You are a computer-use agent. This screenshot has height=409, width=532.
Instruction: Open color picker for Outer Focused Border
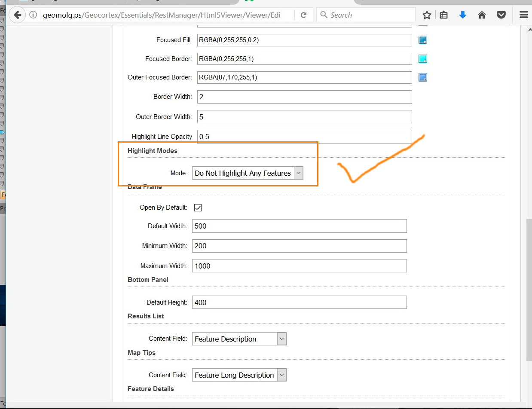tap(423, 77)
